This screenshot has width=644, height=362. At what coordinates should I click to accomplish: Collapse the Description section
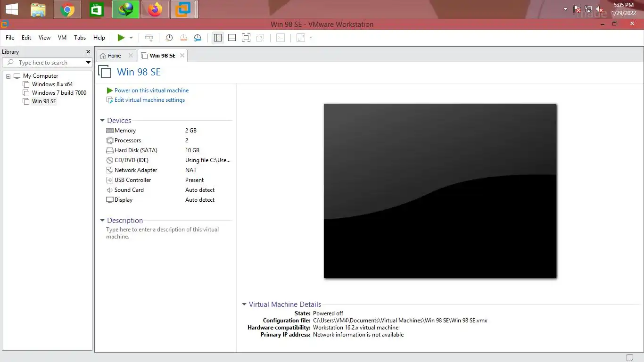[x=102, y=220]
